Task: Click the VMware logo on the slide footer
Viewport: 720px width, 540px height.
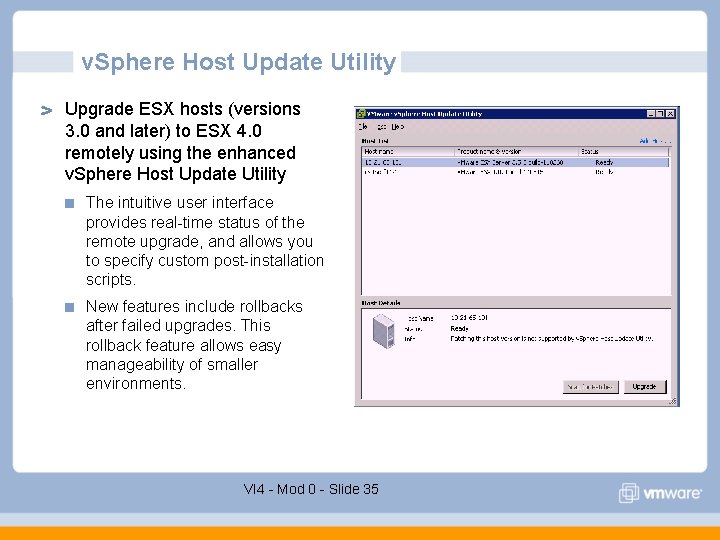Action: pos(660,493)
